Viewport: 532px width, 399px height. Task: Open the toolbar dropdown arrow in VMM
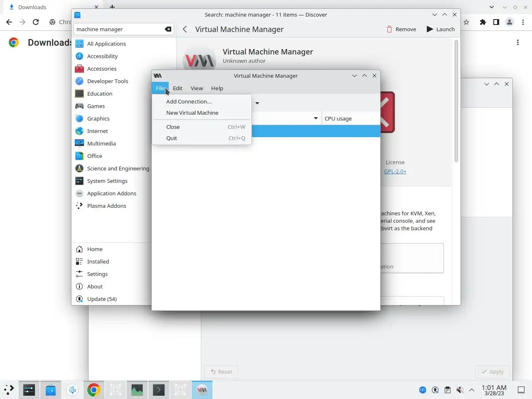click(257, 103)
